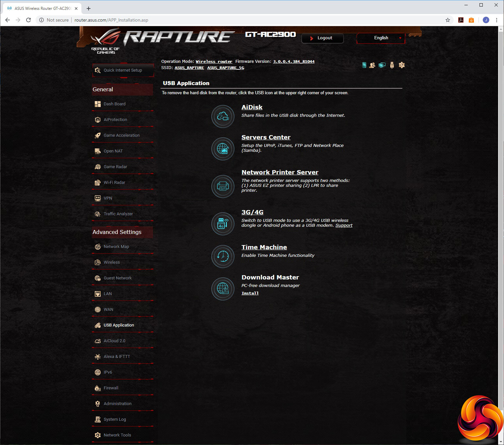This screenshot has width=504, height=445.
Task: Click the Network Map globe icon
Action: 98,247
